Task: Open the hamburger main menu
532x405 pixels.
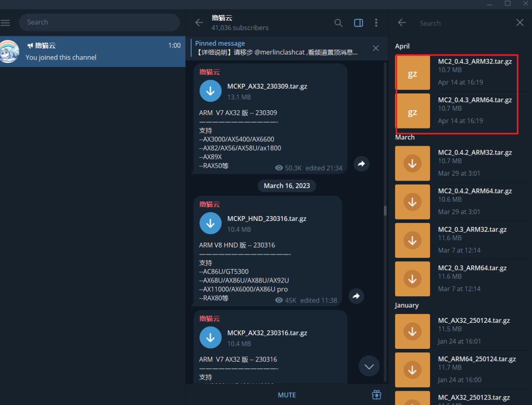Action: [5, 23]
